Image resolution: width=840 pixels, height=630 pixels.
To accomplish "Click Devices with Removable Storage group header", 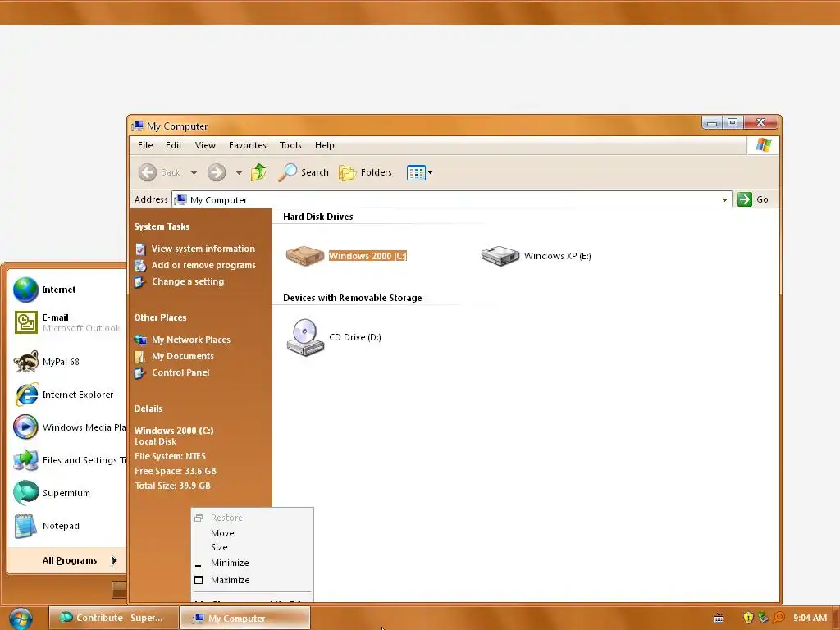I will point(353,298).
